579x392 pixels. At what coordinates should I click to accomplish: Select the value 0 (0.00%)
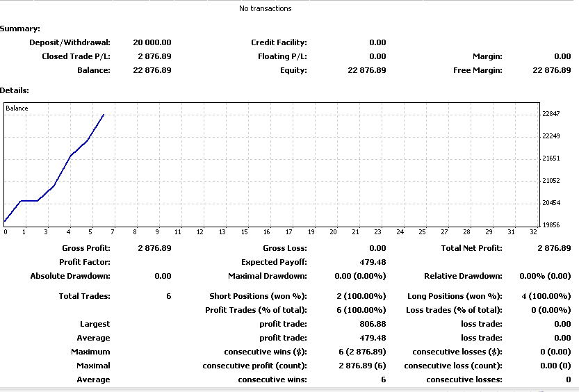pos(551,310)
